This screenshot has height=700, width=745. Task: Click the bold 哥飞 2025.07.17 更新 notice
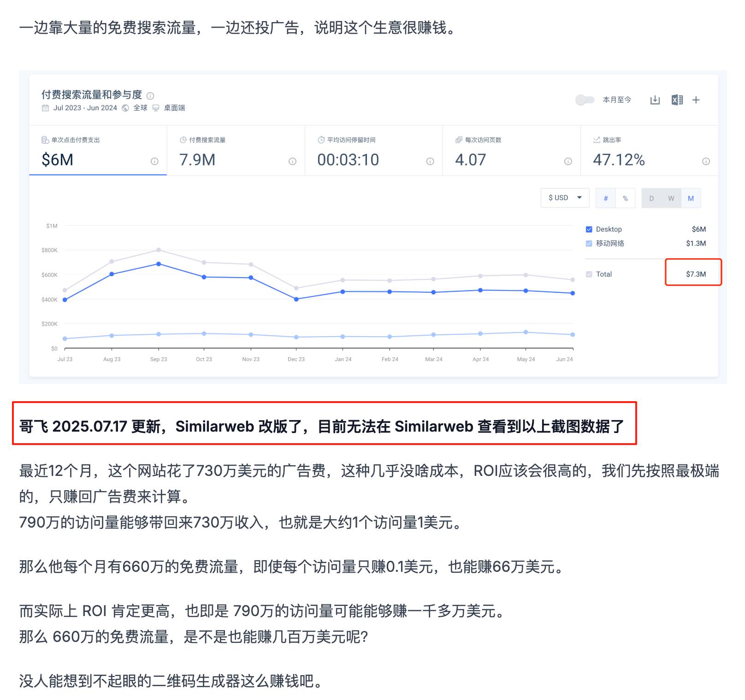pyautogui.click(x=321, y=427)
